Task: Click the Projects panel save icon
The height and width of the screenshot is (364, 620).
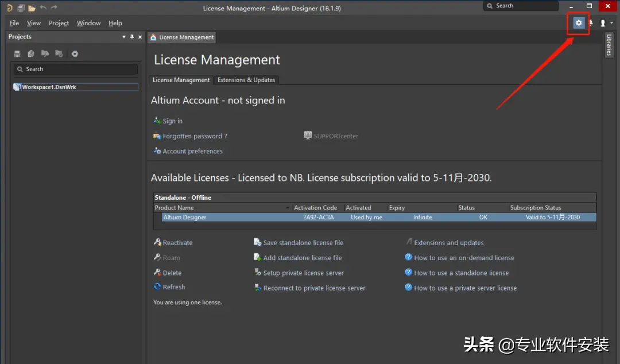Action: 17,53
